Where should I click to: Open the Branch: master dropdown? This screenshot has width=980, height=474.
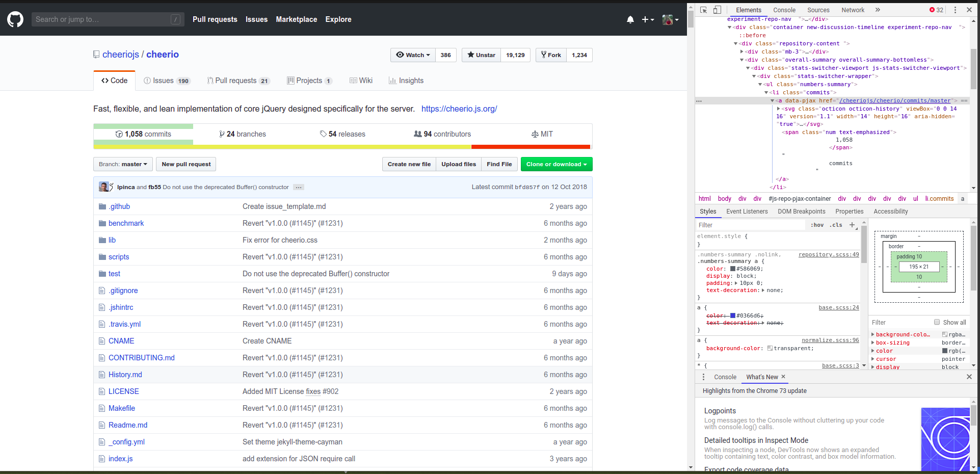tap(123, 164)
